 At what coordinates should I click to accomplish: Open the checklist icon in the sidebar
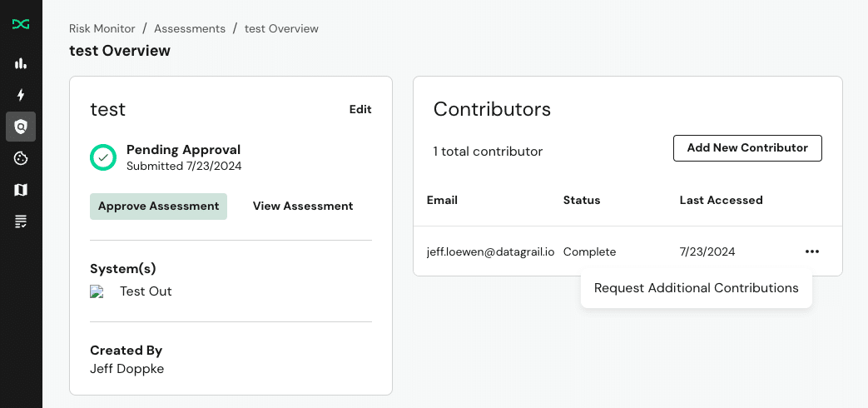[x=21, y=221]
